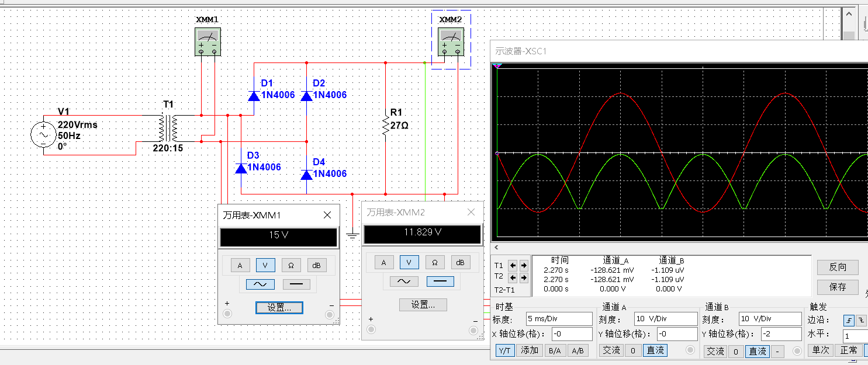Select the V1 AC voltage source symbol
Screen dimensions: 868x365
tap(43, 134)
